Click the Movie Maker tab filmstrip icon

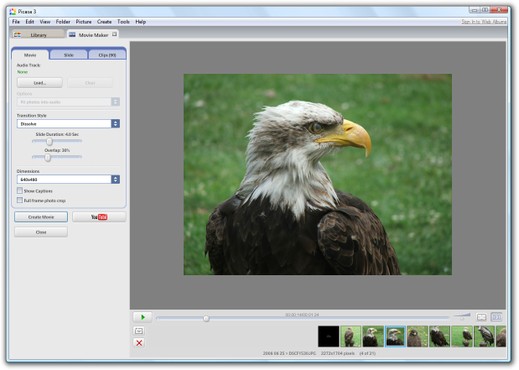click(72, 34)
